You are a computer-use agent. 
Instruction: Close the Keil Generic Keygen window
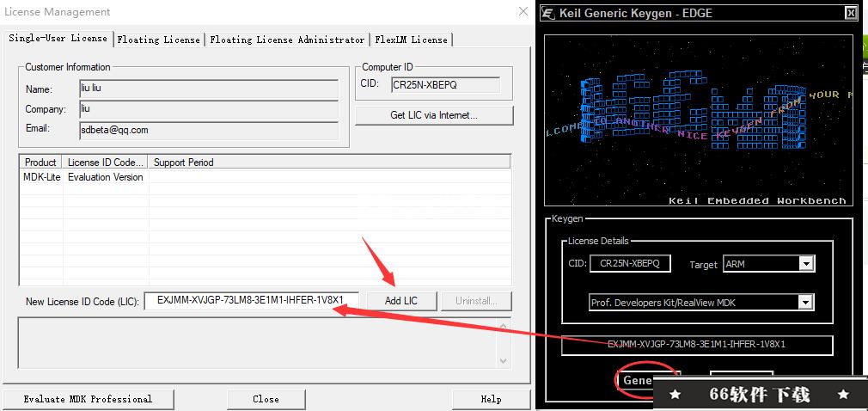click(852, 13)
